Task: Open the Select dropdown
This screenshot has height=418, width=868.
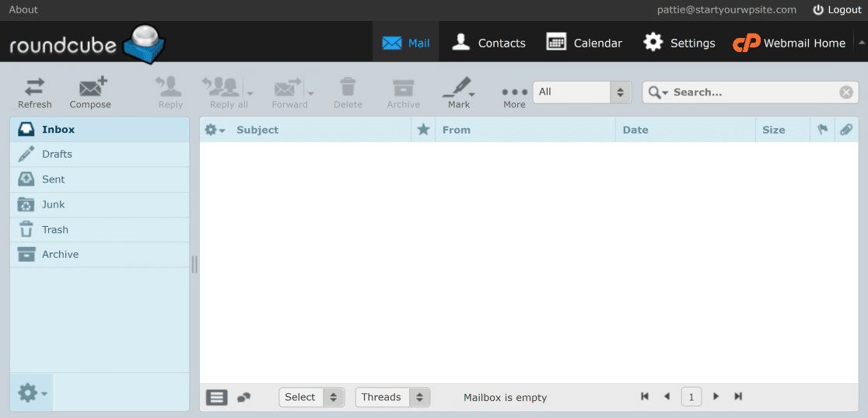Action: click(312, 397)
